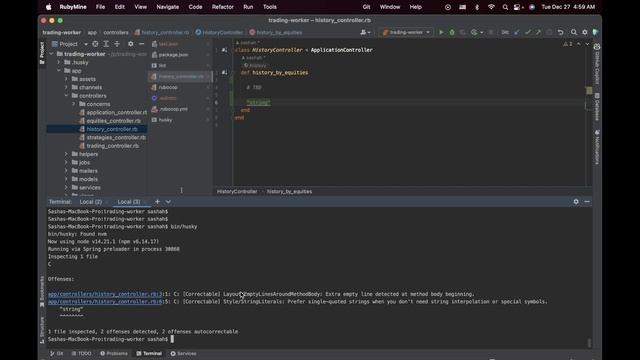Toggle the Notifications side tool window button
The width and height of the screenshot is (640, 360).
(x=597, y=148)
